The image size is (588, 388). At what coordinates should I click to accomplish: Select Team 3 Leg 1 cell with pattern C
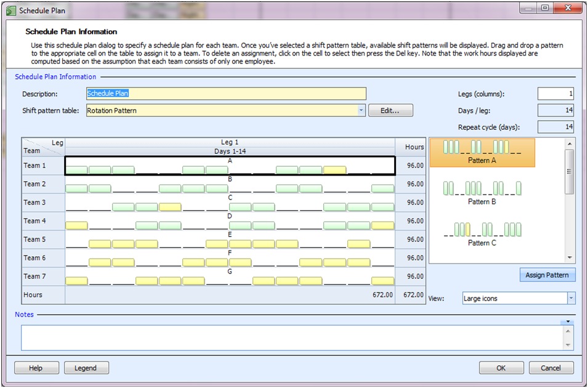pyautogui.click(x=230, y=203)
